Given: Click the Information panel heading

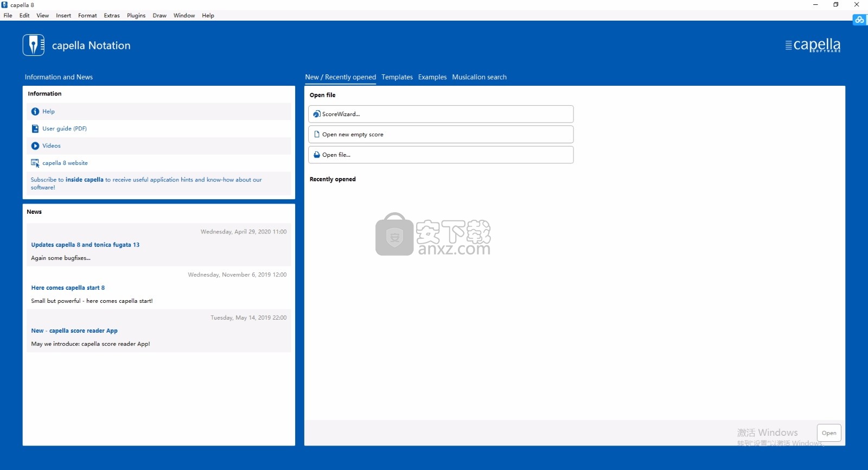Looking at the screenshot, I should (44, 94).
